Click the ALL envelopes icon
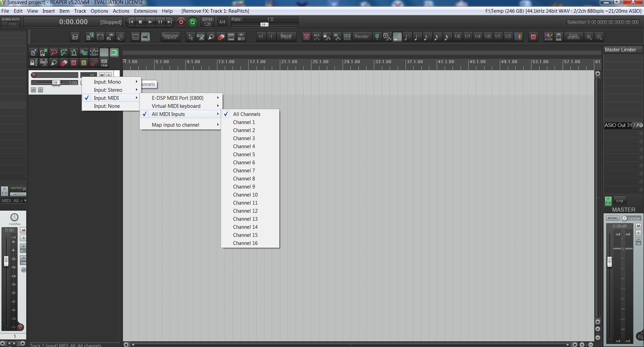644x347 pixels. point(316,37)
